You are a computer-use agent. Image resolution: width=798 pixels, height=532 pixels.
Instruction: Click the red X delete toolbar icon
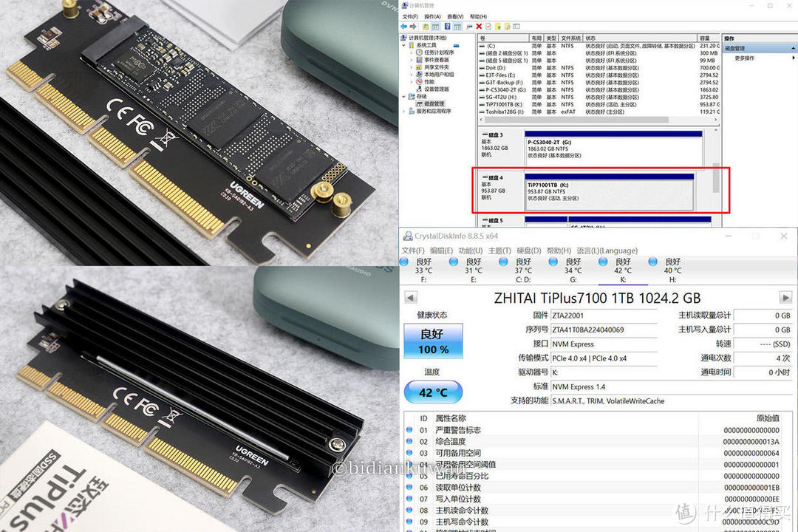[x=479, y=27]
